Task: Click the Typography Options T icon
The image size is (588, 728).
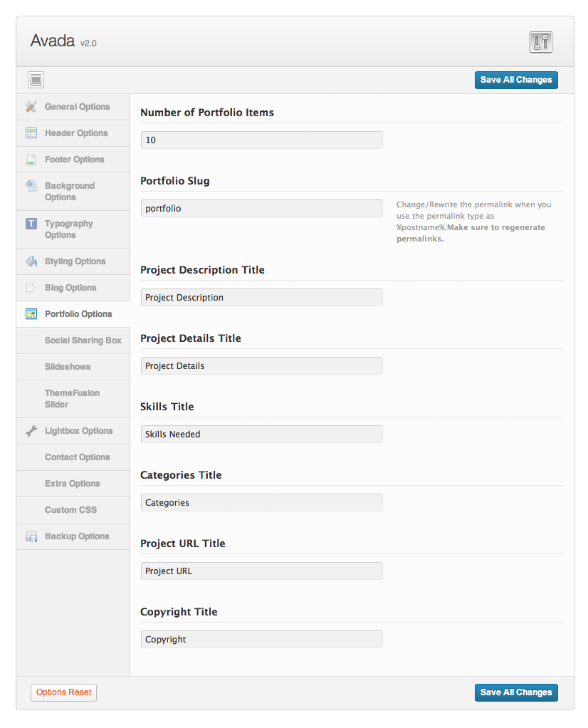Action: coord(31,224)
